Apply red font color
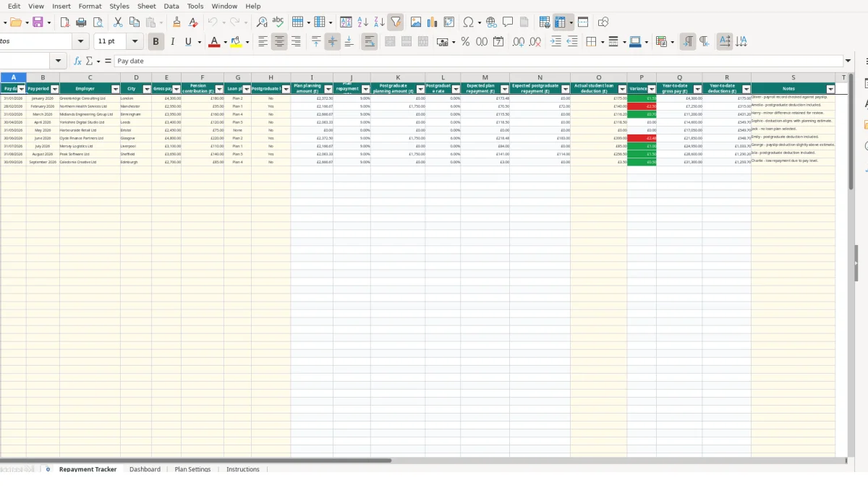Image resolution: width=868 pixels, height=488 pixels. [213, 42]
